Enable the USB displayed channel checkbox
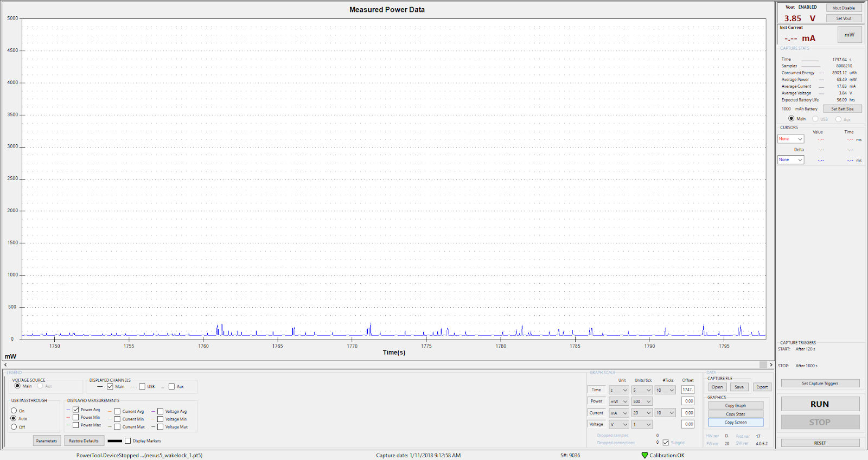 (142, 387)
